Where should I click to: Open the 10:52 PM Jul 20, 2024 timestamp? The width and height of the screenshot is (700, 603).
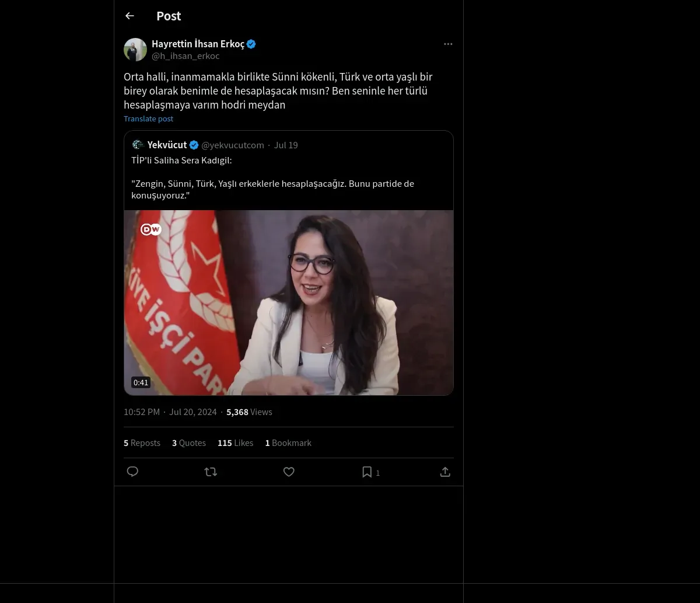[170, 412]
